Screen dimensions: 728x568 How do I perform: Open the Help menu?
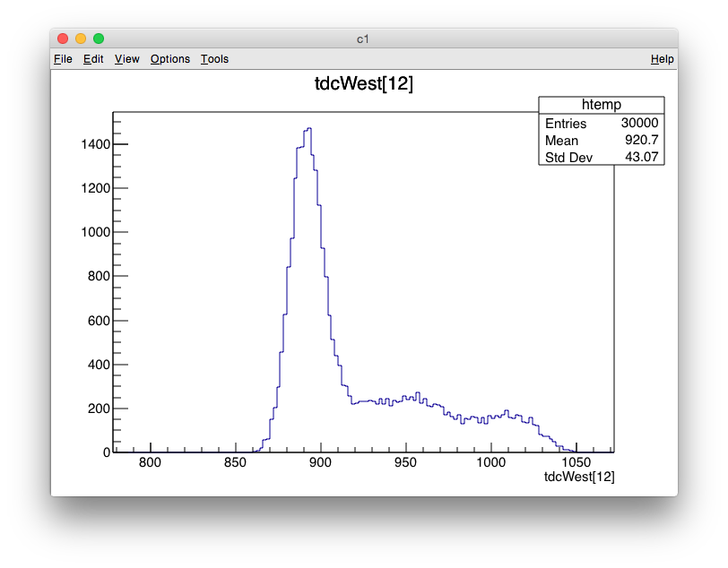click(662, 59)
